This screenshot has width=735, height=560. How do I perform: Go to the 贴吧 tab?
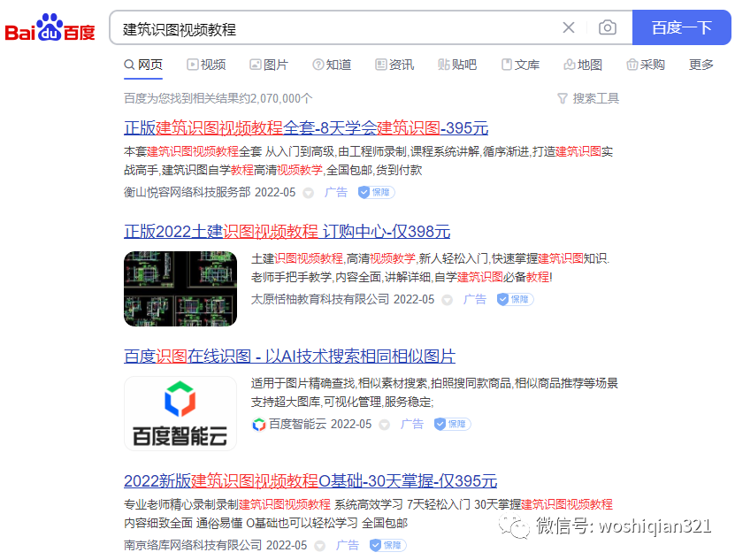pos(457,65)
